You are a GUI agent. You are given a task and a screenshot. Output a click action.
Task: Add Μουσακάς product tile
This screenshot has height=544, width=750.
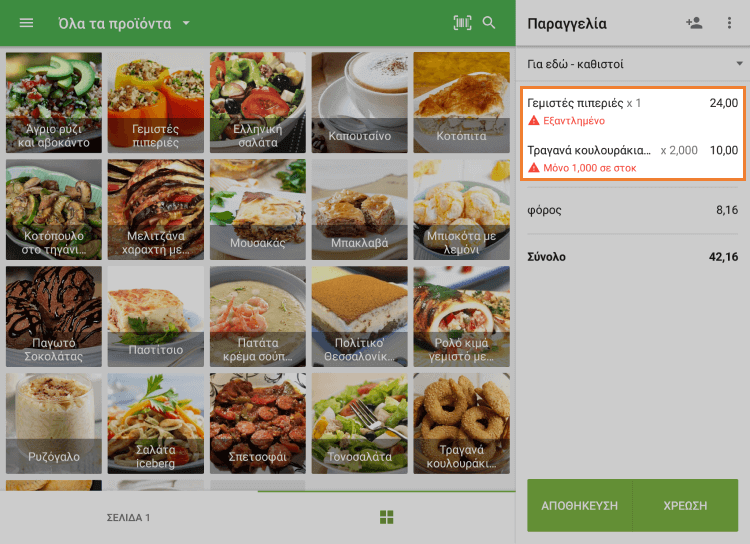pyautogui.click(x=257, y=210)
